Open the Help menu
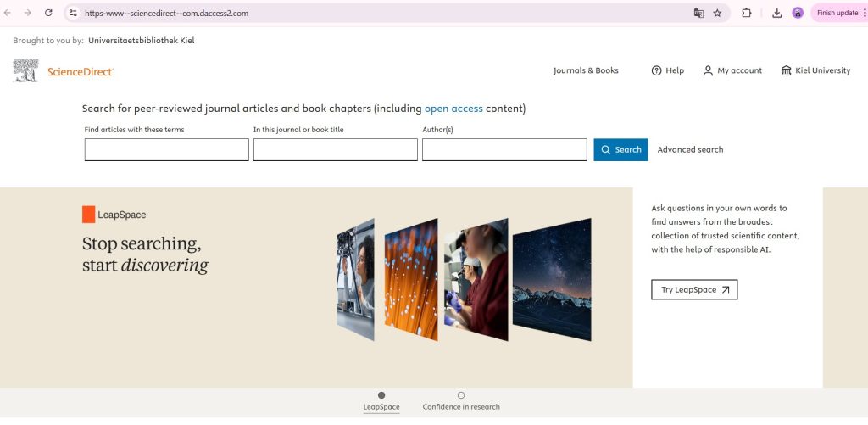Screen dimensions: 868x425 668,70
